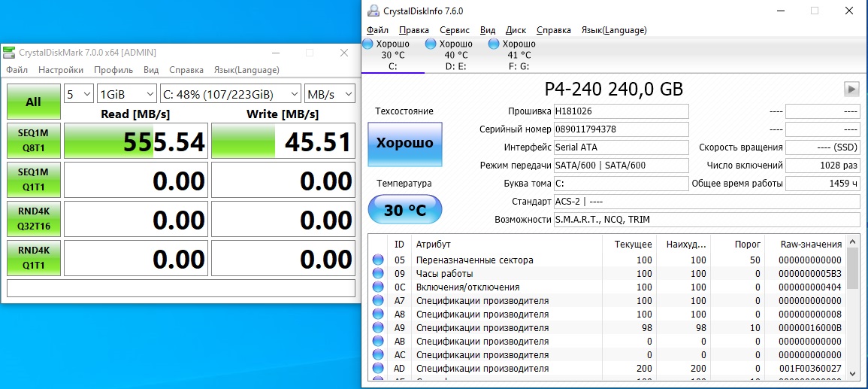Click the total hours field 1459 ч
Viewport: 868px width, 389px height.
[x=823, y=184]
